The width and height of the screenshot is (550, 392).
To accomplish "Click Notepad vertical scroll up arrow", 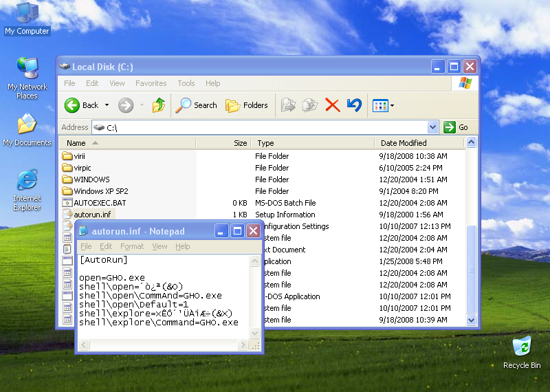I will point(254,261).
